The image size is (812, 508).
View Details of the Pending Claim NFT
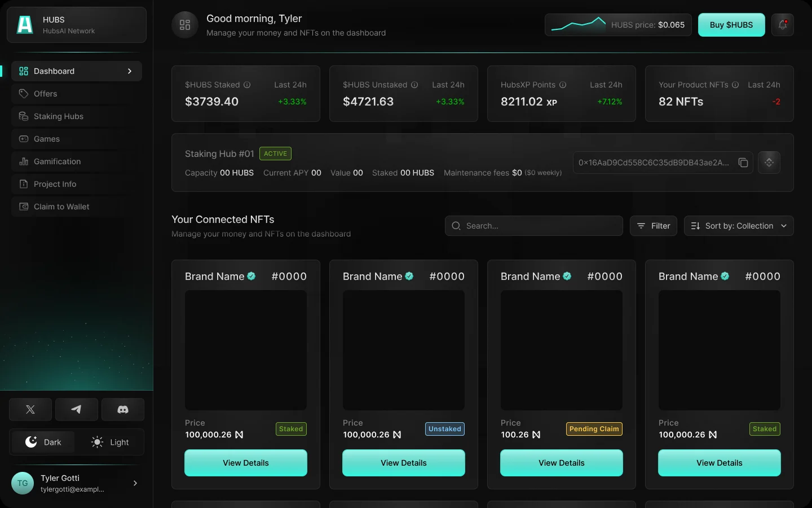(x=562, y=463)
